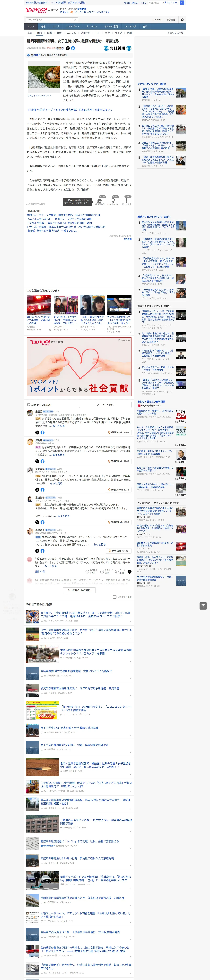Open マイページ link in header
This screenshot has width=210, height=980.
[157, 20]
